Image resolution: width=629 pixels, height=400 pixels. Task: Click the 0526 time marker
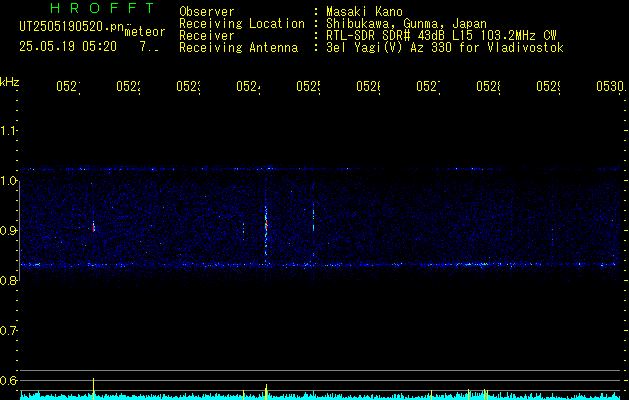pyautogui.click(x=369, y=86)
